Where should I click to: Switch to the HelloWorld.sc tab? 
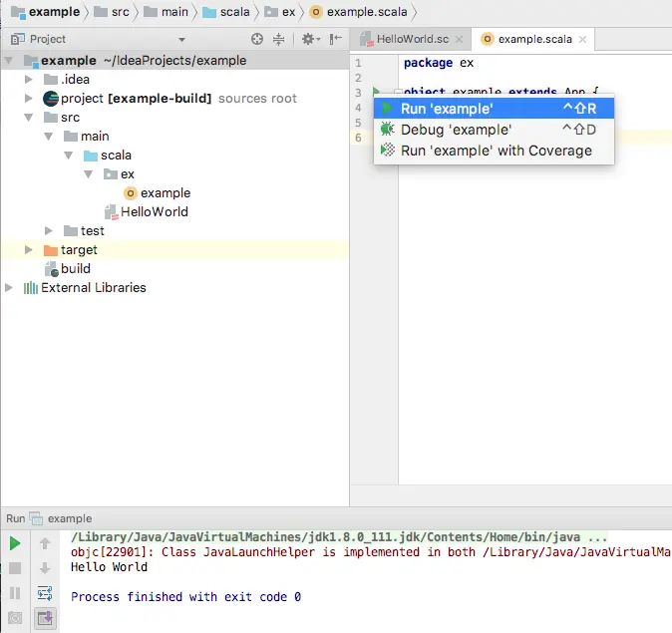[x=413, y=39]
